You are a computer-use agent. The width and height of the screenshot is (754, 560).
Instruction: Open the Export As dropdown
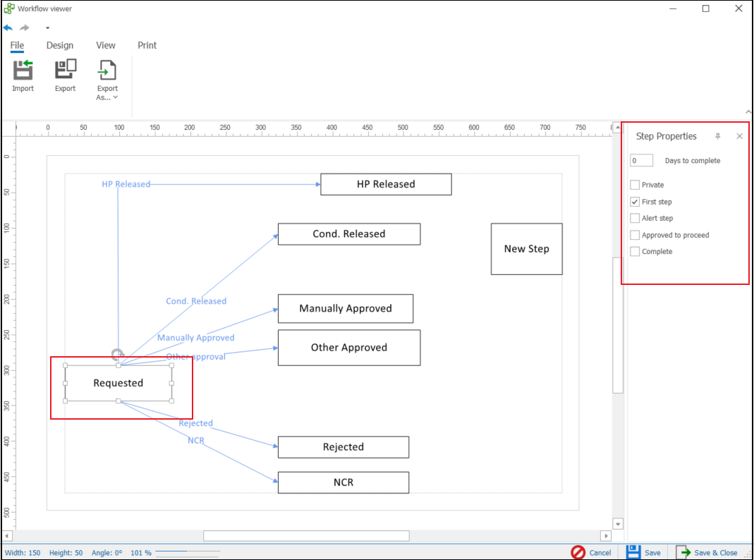coord(107,80)
